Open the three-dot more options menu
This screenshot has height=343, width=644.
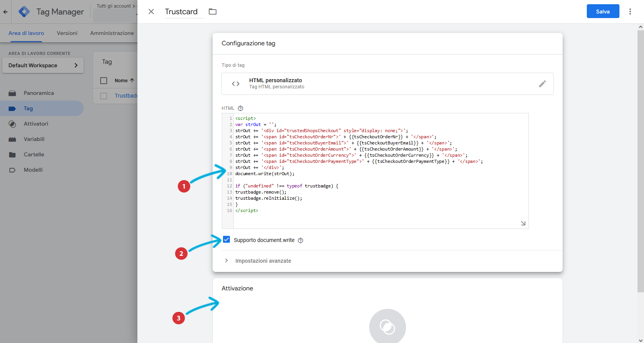point(630,12)
